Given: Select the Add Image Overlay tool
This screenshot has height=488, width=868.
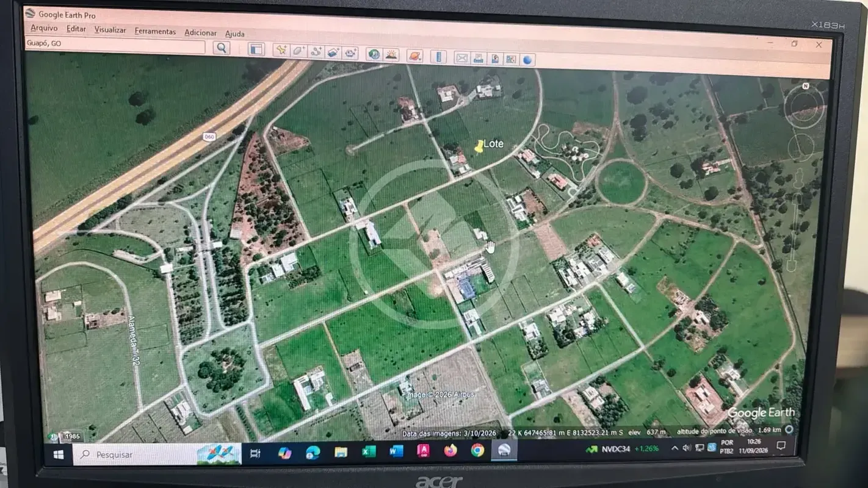Looking at the screenshot, I should (x=333, y=52).
